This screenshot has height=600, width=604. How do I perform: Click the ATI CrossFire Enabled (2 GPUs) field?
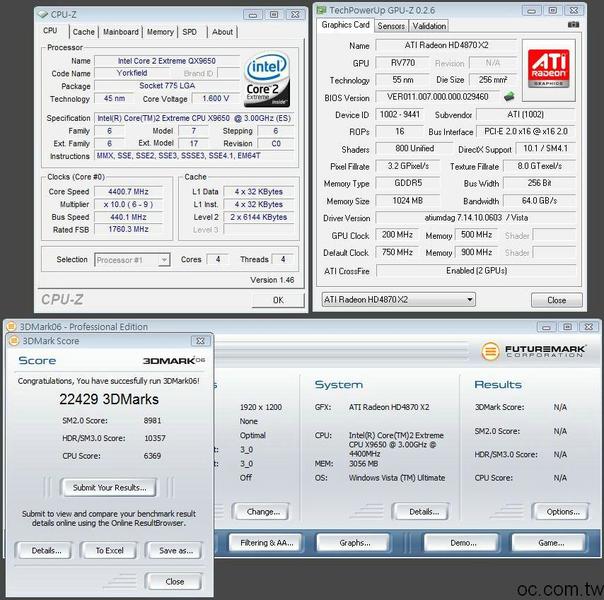point(475,270)
